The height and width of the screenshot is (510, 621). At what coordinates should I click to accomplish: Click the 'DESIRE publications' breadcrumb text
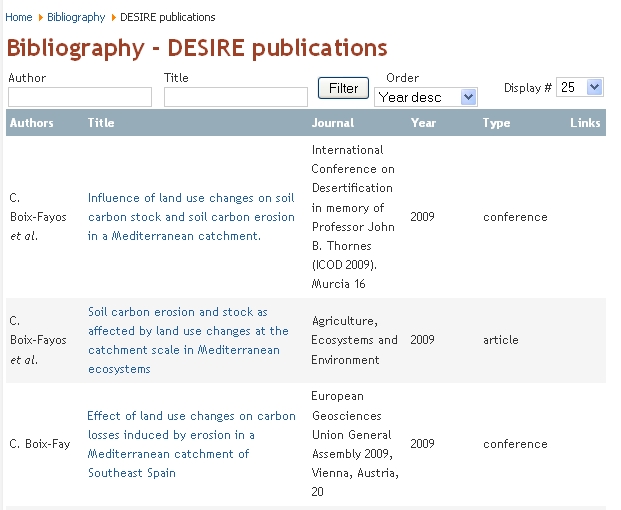167,17
